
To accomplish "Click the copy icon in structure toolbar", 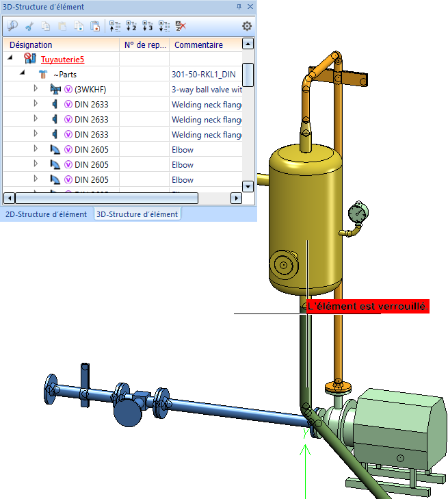I will 46,26.
